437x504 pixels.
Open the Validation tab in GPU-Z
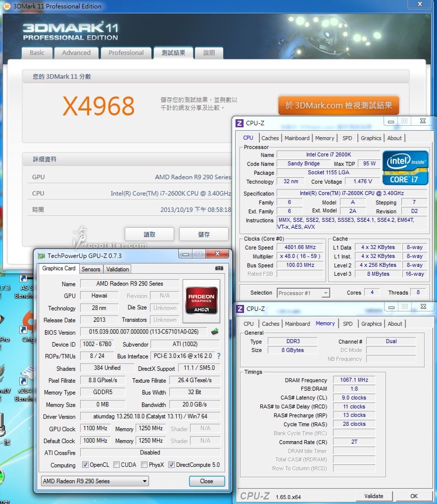(x=118, y=269)
